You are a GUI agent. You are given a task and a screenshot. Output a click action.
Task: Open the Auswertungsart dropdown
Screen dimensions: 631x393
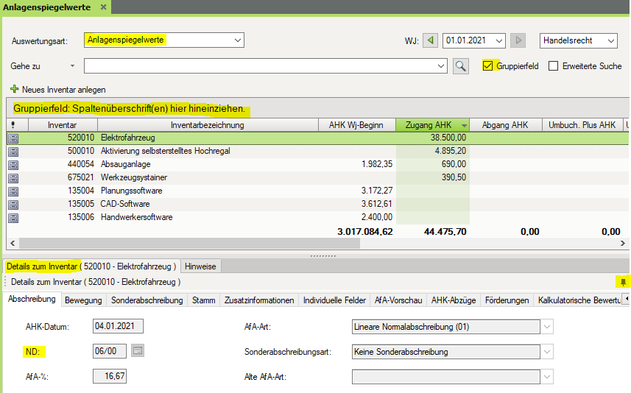[237, 40]
